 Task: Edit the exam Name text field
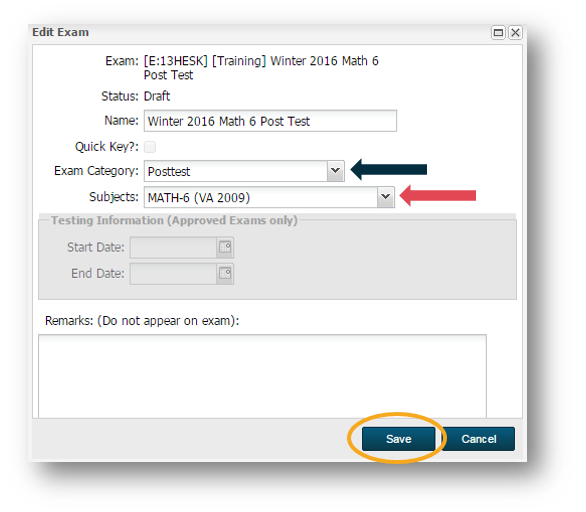(270, 121)
